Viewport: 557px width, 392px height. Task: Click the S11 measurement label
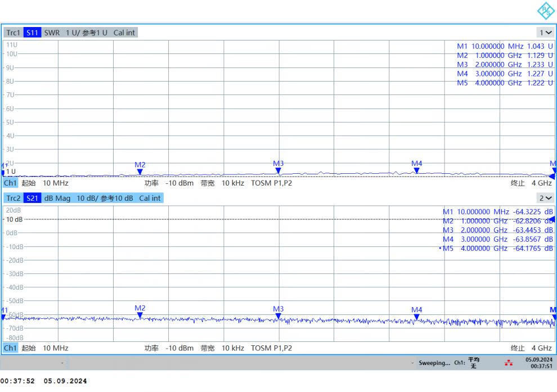(33, 33)
